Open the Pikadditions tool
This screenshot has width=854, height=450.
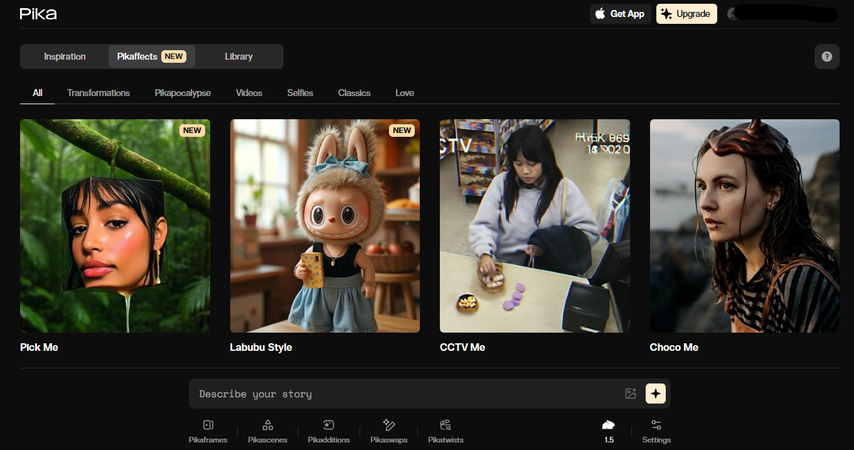tap(328, 431)
